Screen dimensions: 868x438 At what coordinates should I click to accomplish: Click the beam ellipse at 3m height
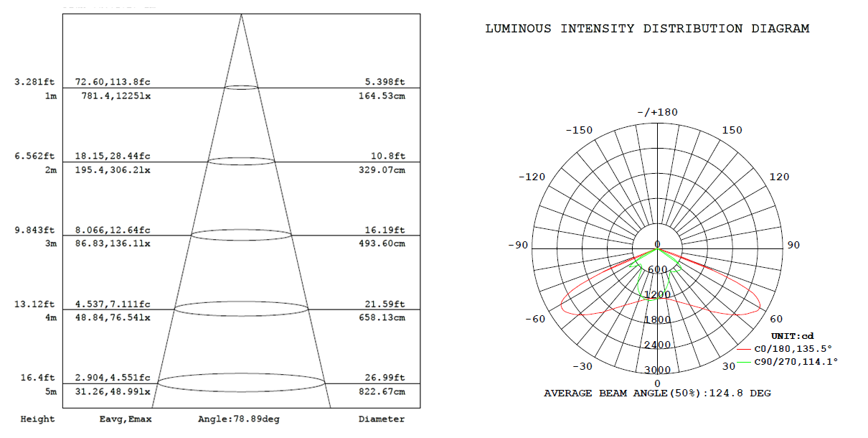(241, 235)
